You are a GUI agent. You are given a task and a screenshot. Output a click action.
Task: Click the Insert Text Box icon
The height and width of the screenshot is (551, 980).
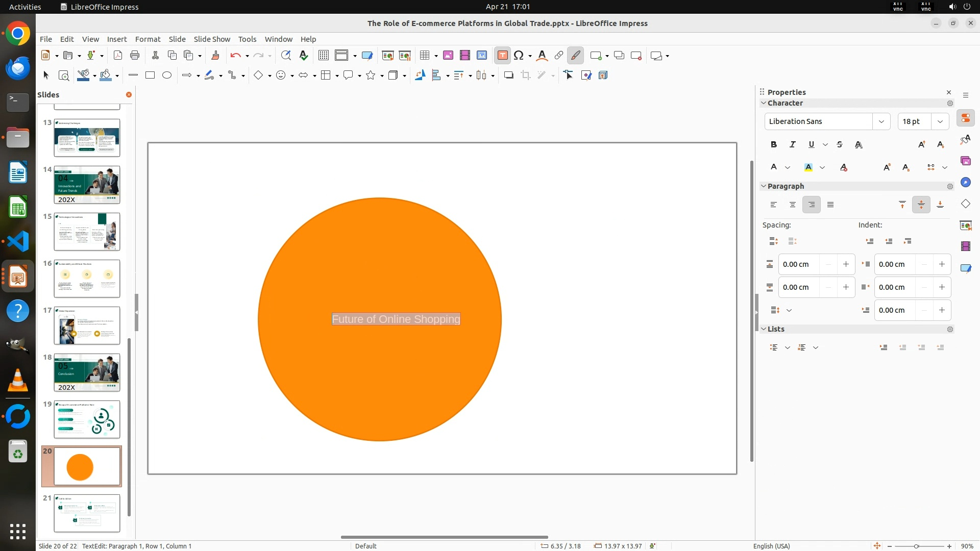502,56
